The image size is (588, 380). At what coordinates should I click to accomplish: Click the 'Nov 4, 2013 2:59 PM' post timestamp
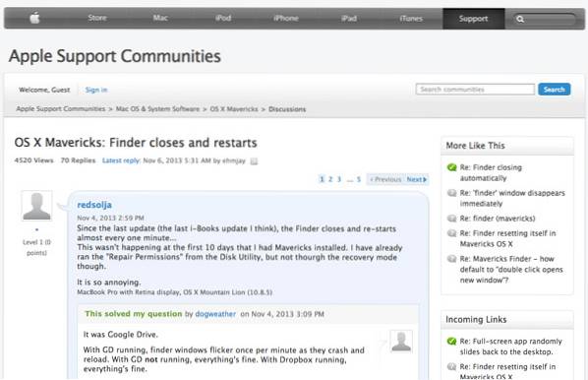(x=110, y=218)
